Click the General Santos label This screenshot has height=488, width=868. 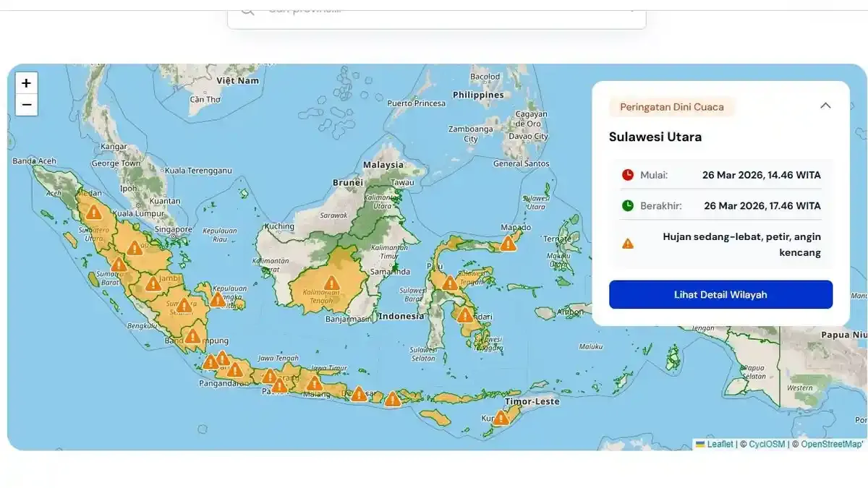tap(521, 163)
